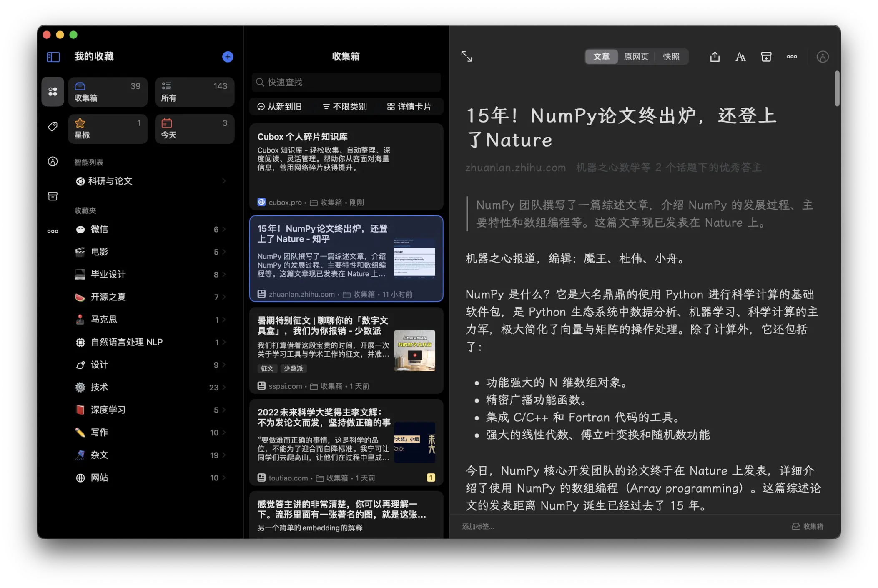The image size is (878, 588).
Task: Select the 开源之夏 folder
Action: click(151, 297)
